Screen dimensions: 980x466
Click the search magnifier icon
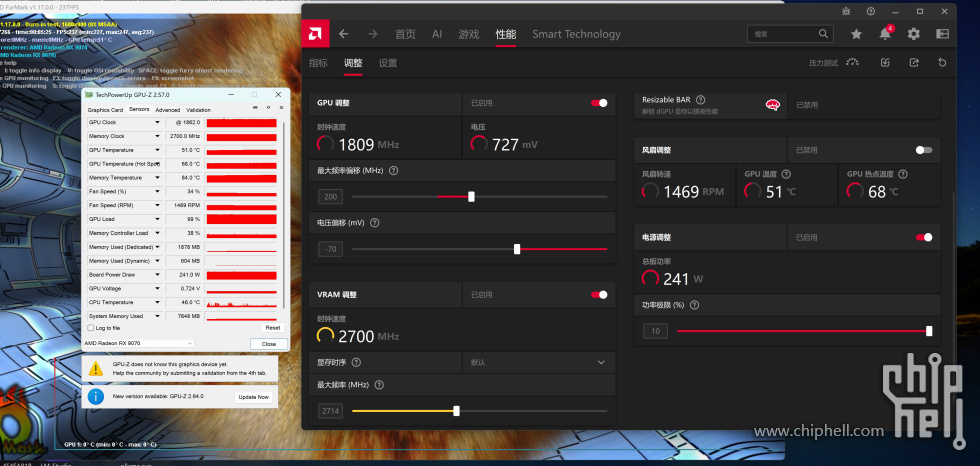[x=824, y=34]
